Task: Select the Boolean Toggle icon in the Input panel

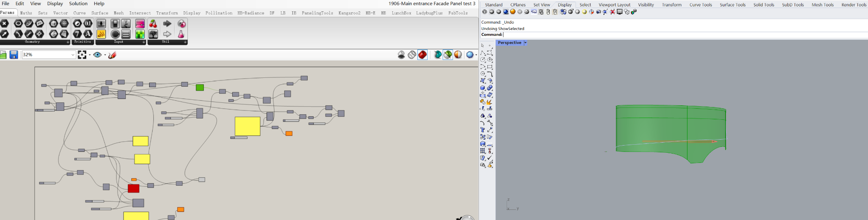Action: pyautogui.click(x=115, y=24)
